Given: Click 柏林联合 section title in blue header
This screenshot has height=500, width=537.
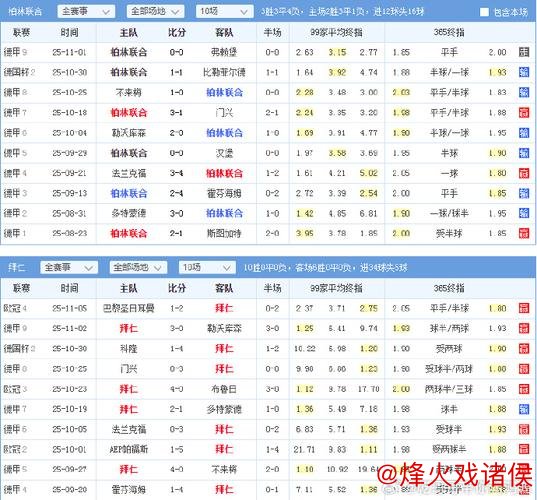Looking at the screenshot, I should (x=25, y=12).
